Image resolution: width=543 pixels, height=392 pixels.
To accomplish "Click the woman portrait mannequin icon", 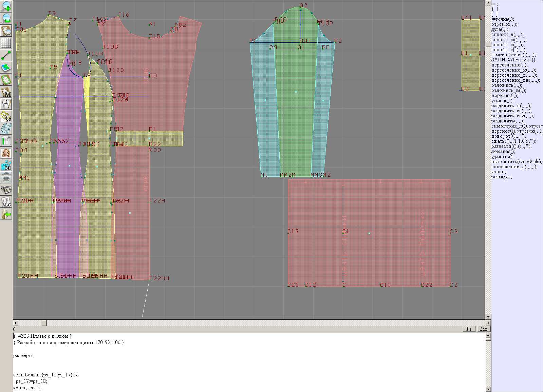I will (6, 153).
